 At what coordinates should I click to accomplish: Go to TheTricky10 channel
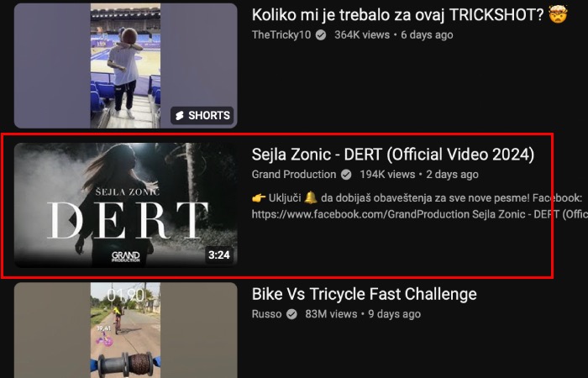click(x=281, y=35)
